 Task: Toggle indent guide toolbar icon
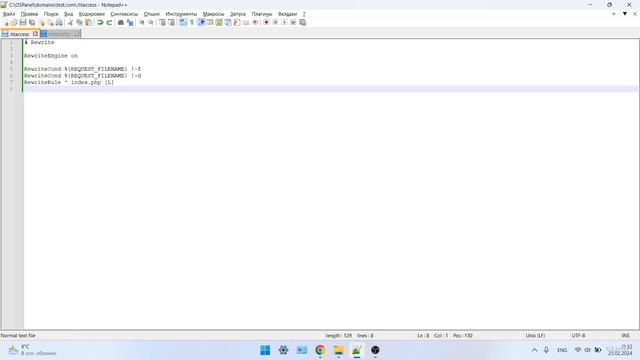(x=201, y=22)
